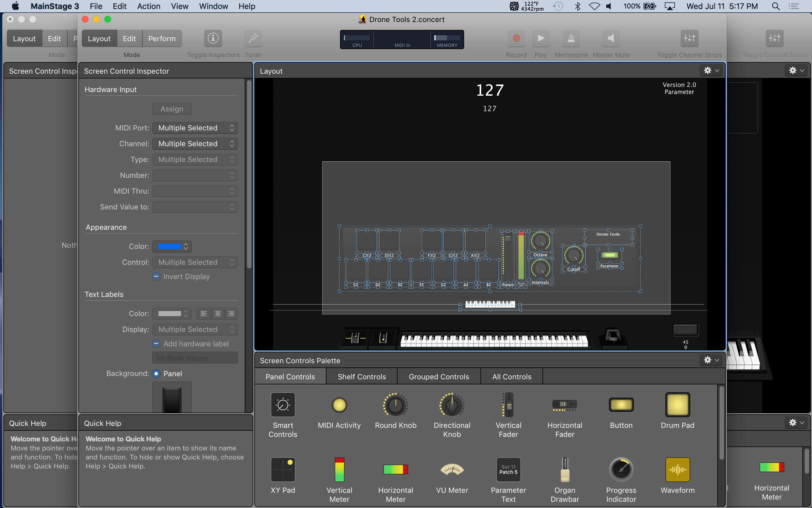
Task: Switch to Shelf Controls tab
Action: click(362, 377)
